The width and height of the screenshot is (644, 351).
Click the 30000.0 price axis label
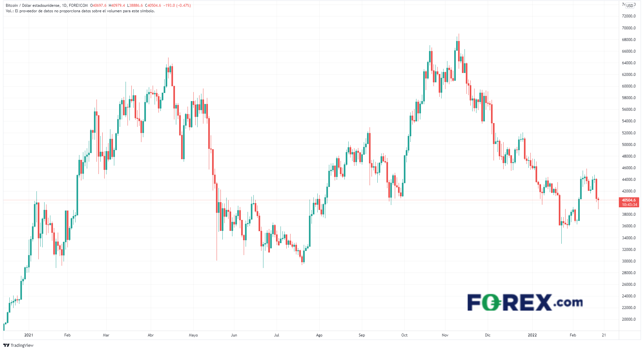click(x=629, y=261)
